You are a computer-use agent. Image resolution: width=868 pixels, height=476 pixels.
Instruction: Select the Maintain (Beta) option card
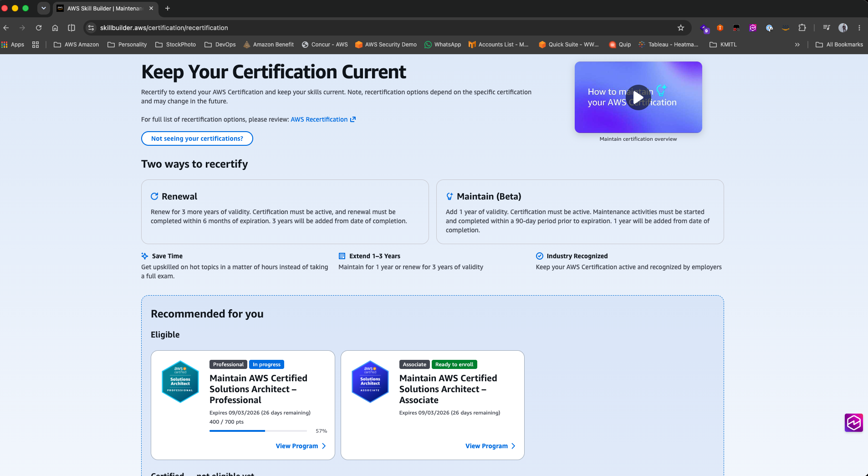tap(580, 212)
